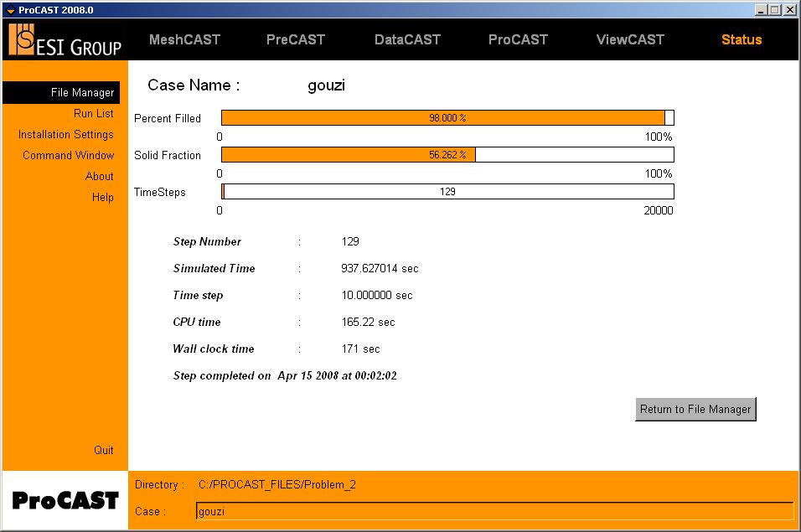Click the case name gouzi heading

326,85
